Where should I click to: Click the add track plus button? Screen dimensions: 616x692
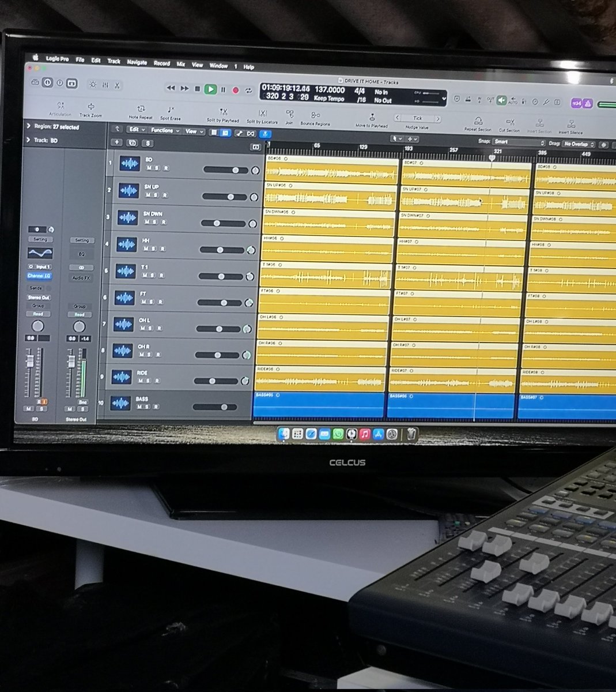117,142
